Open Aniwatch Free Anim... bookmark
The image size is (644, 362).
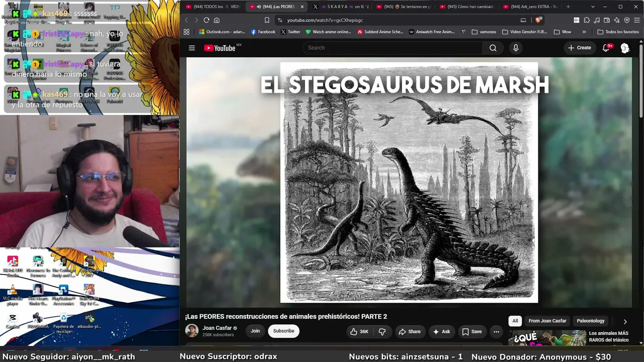[x=431, y=32]
